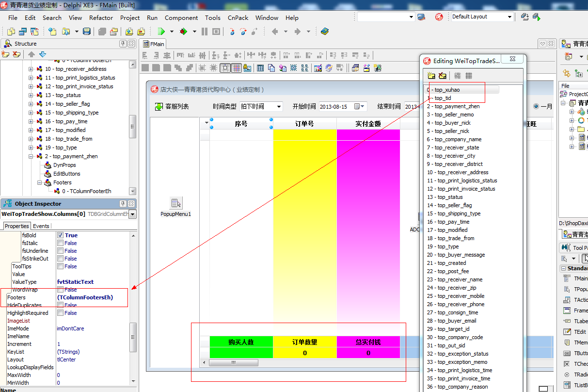Open the Refactor menu
Screen dimensions: 588x392
tap(101, 18)
